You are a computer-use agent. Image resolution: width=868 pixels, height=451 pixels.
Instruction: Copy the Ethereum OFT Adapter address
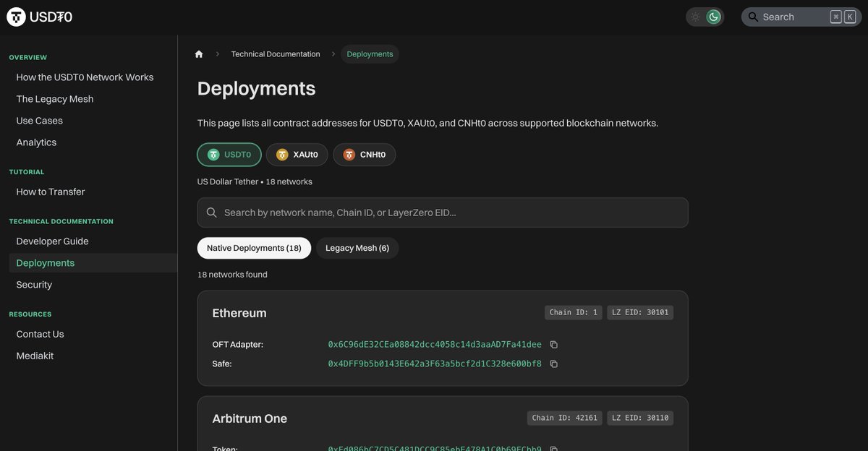click(x=553, y=345)
